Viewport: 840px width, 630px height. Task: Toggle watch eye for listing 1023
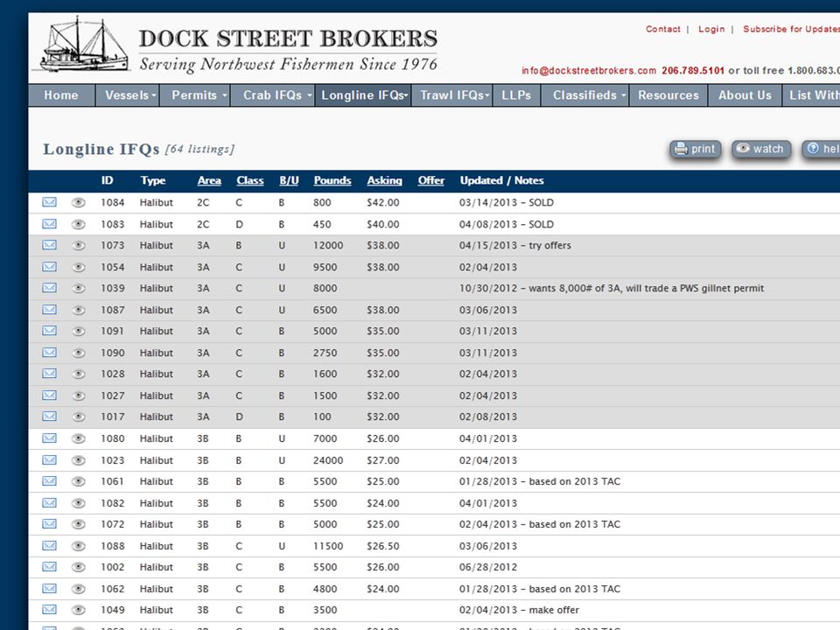78,460
